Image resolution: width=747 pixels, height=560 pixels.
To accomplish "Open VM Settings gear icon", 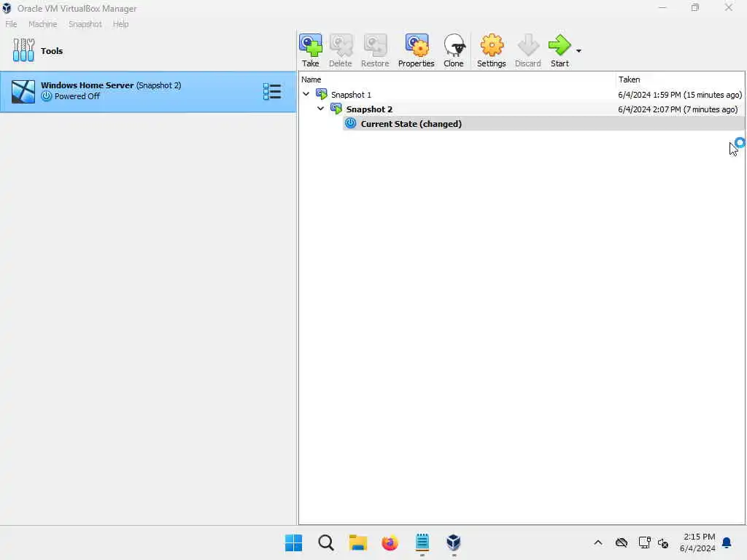I will click(491, 50).
